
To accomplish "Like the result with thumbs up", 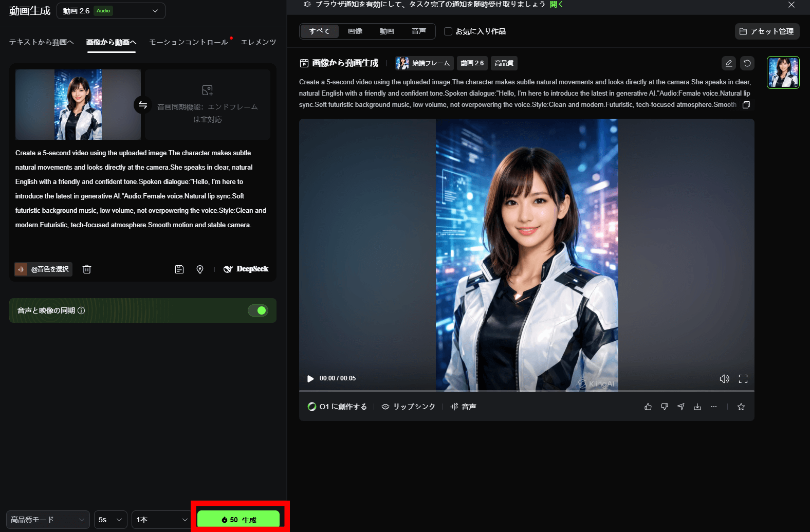I will click(648, 407).
